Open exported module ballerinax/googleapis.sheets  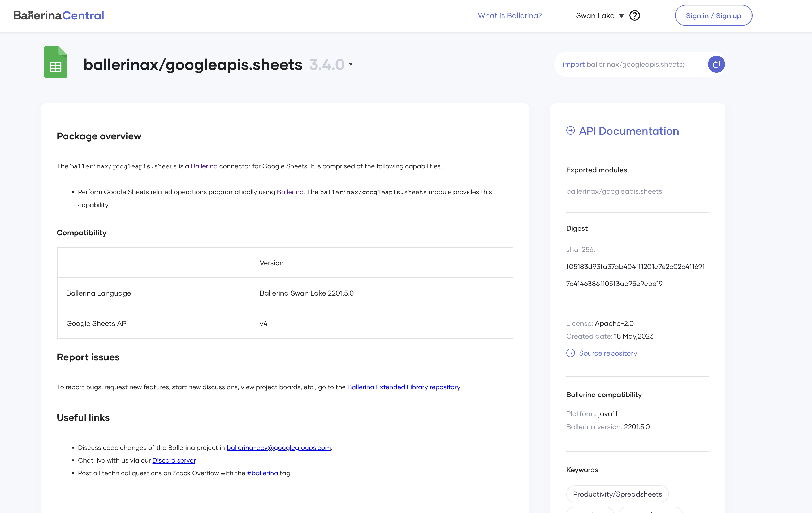614,191
